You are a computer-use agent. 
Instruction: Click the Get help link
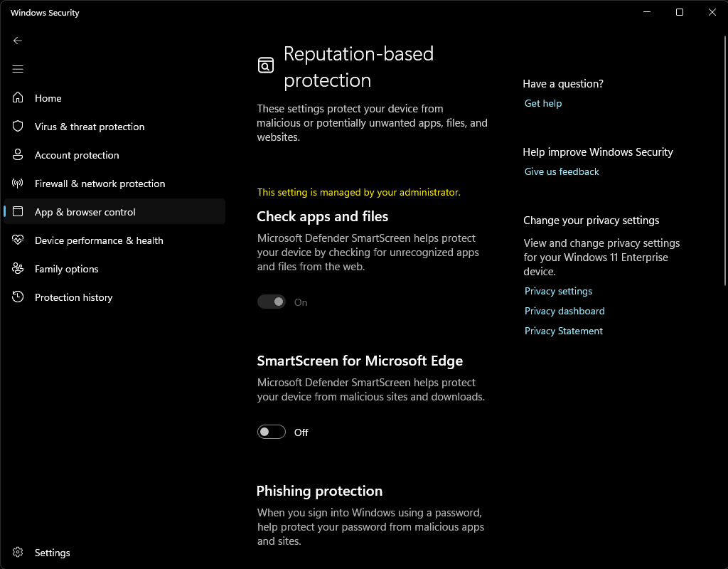pyautogui.click(x=542, y=103)
